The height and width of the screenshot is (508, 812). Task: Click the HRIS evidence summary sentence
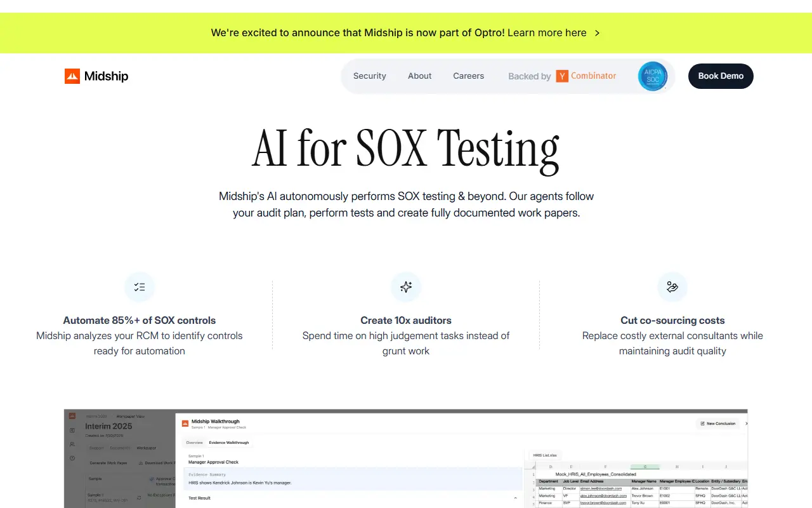click(240, 483)
